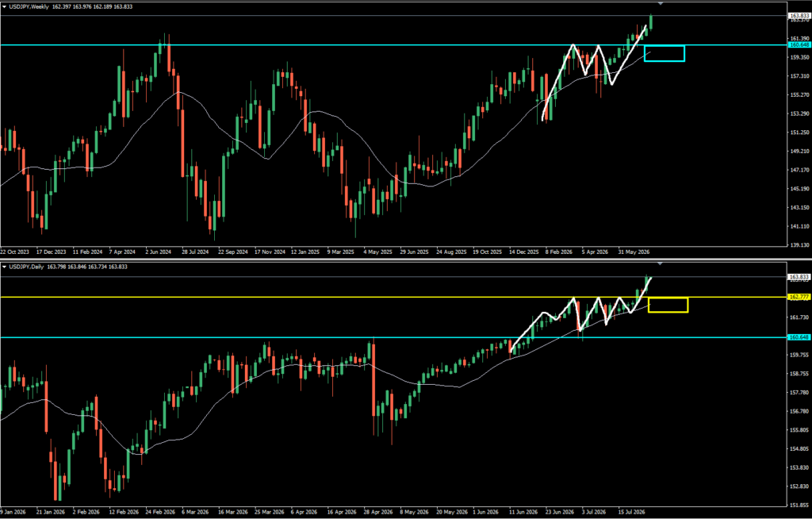The image size is (812, 519).
Task: Click the '17 Dec 2023' date label
Action: (x=52, y=252)
